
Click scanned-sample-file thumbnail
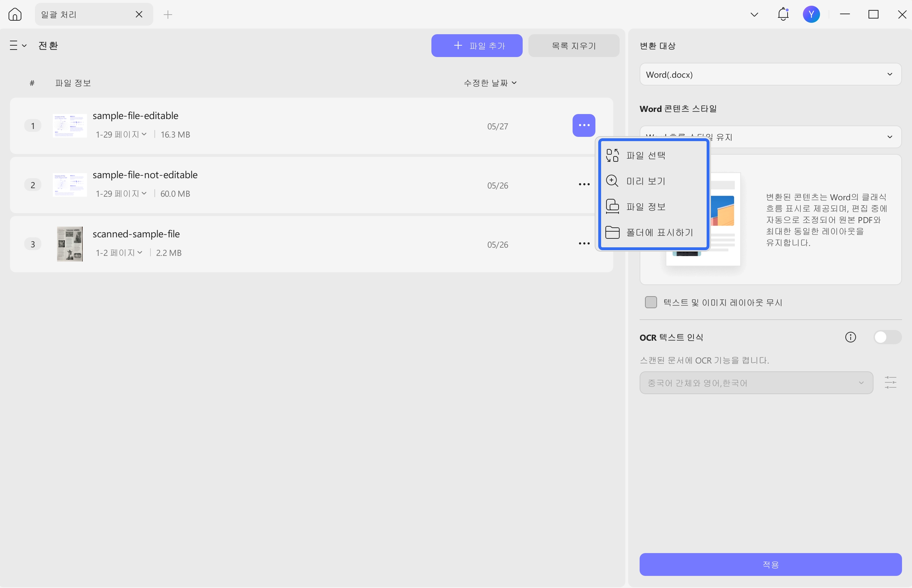[x=70, y=244]
